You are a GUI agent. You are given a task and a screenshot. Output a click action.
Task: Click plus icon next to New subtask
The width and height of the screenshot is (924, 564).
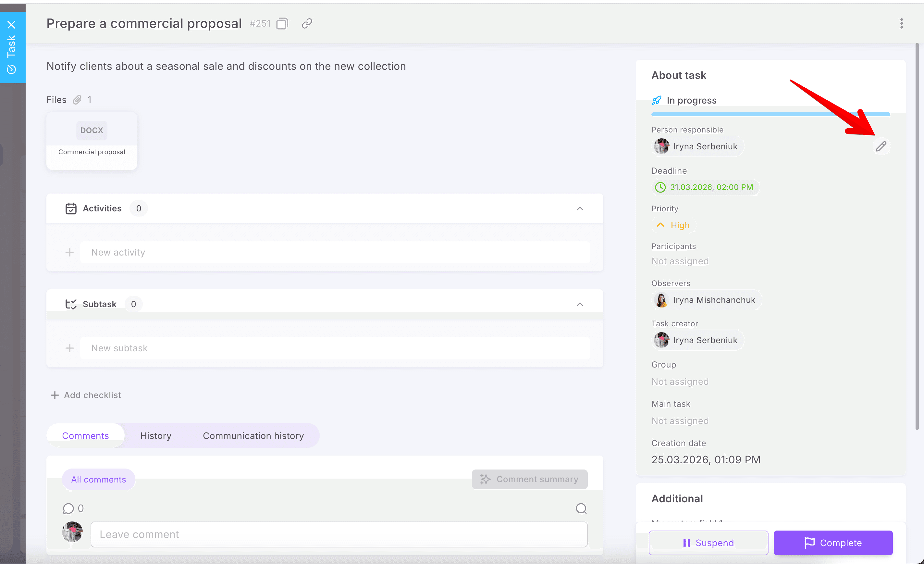click(70, 348)
